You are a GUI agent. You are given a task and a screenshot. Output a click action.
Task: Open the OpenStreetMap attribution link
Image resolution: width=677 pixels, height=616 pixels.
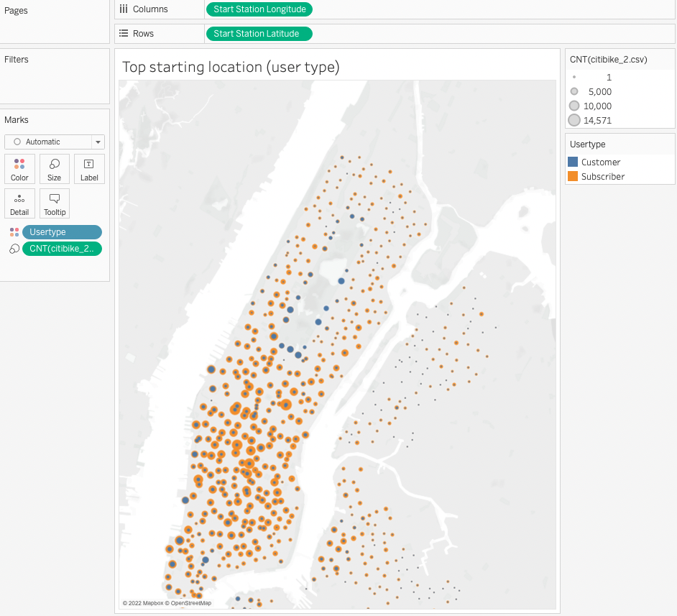188,603
